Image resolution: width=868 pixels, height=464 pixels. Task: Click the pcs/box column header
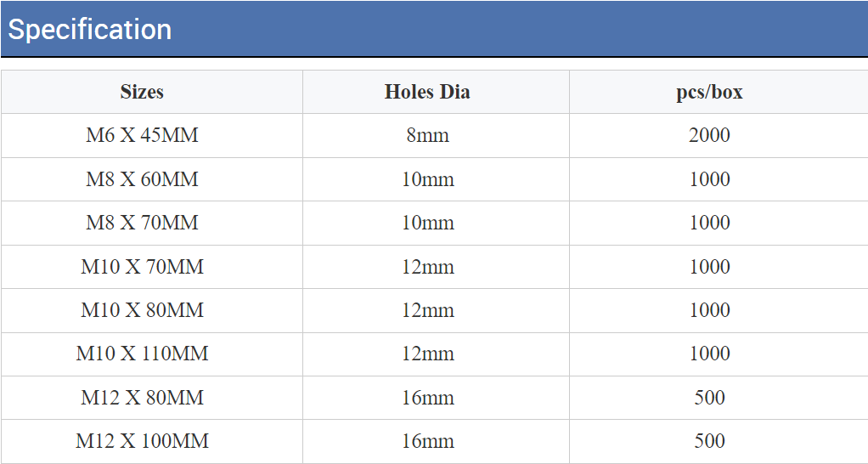[709, 92]
